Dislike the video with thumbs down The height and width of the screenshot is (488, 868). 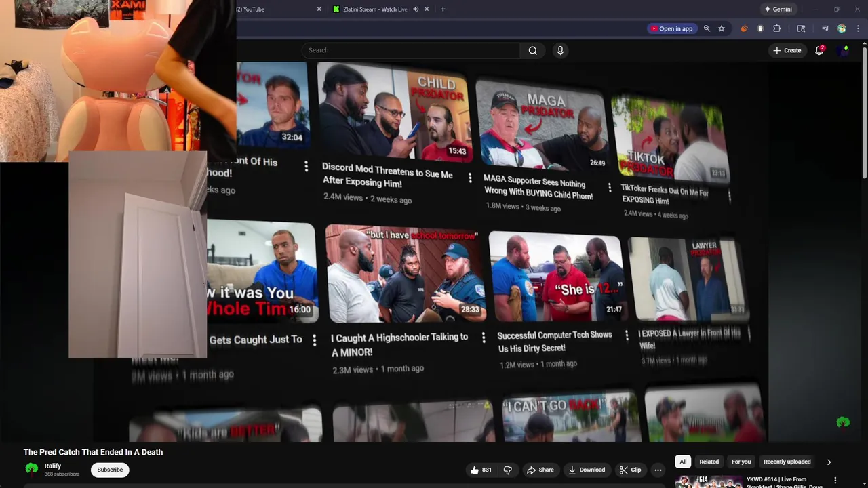tap(508, 470)
